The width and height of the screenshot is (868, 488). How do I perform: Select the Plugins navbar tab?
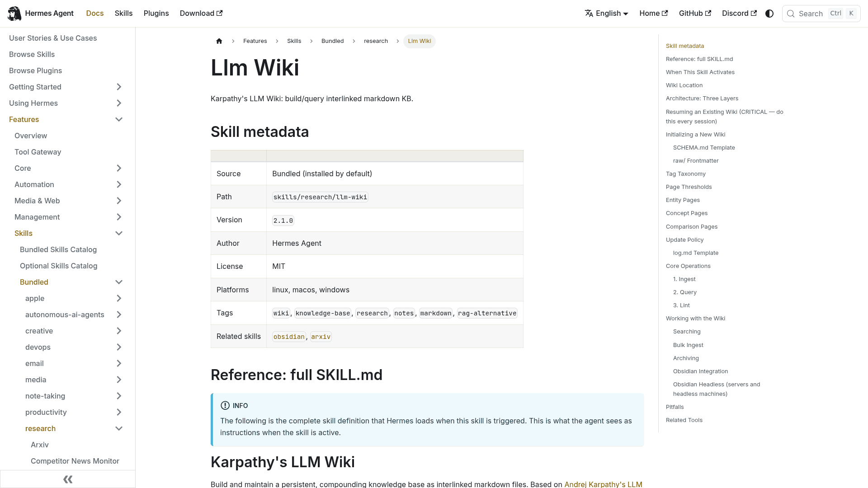click(x=156, y=13)
